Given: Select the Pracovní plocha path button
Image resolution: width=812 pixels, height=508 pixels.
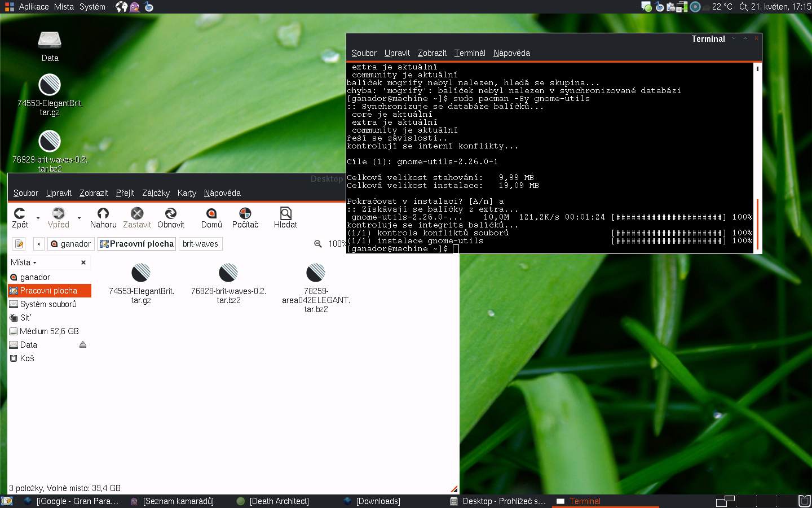Looking at the screenshot, I should click(x=136, y=244).
